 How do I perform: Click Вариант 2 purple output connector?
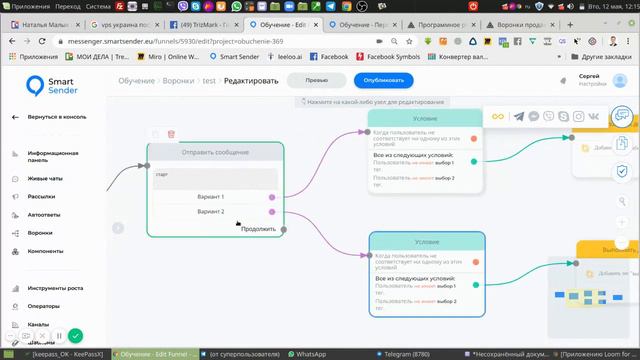click(272, 212)
